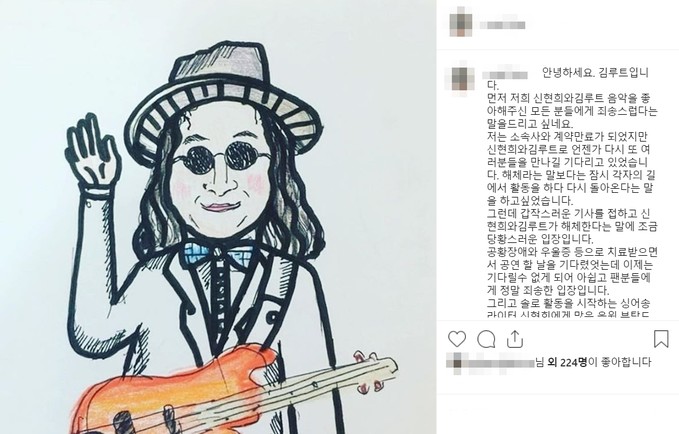Share the post using the upload arrow icon
679x434 pixels.
515,339
